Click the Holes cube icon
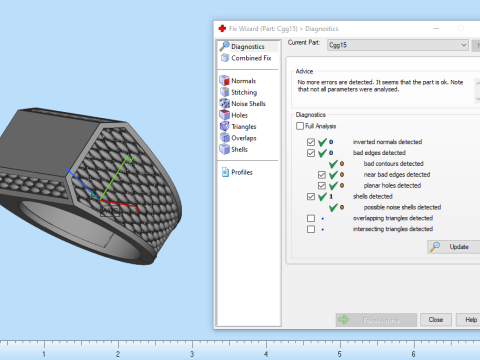The image size is (480, 360). coord(225,115)
